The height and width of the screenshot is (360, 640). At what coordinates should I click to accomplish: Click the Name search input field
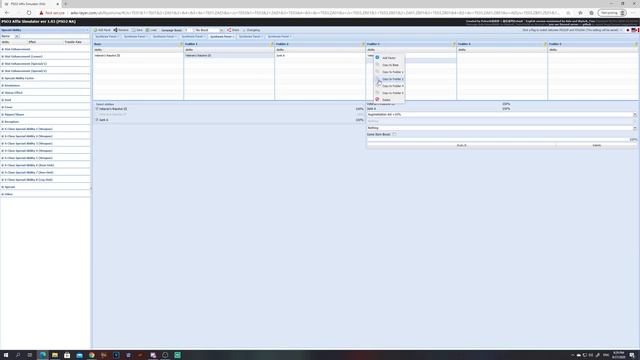54,36
